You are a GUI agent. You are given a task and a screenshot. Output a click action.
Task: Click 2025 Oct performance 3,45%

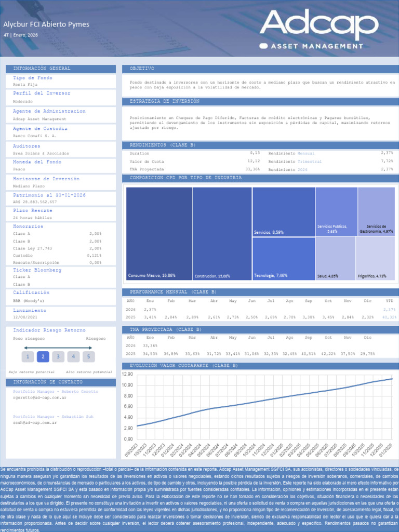328,317
